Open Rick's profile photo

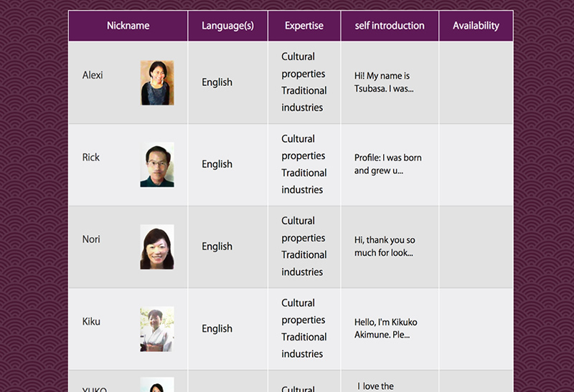click(x=157, y=165)
